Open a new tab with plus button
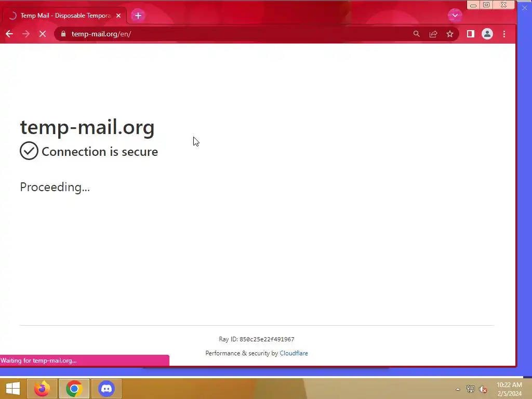Viewport: 532px width, 399px height. click(x=138, y=16)
